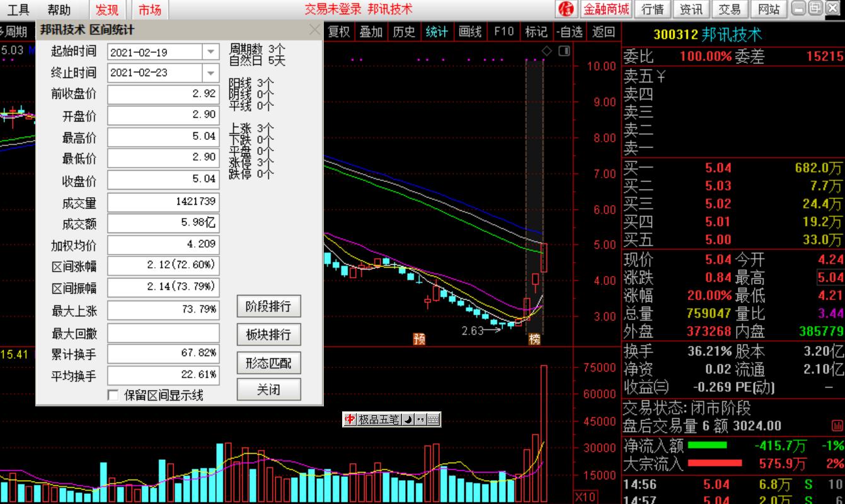The width and height of the screenshot is (845, 504).
Task: Open the soft keyboard icon on the IME bar
Action: click(433, 420)
